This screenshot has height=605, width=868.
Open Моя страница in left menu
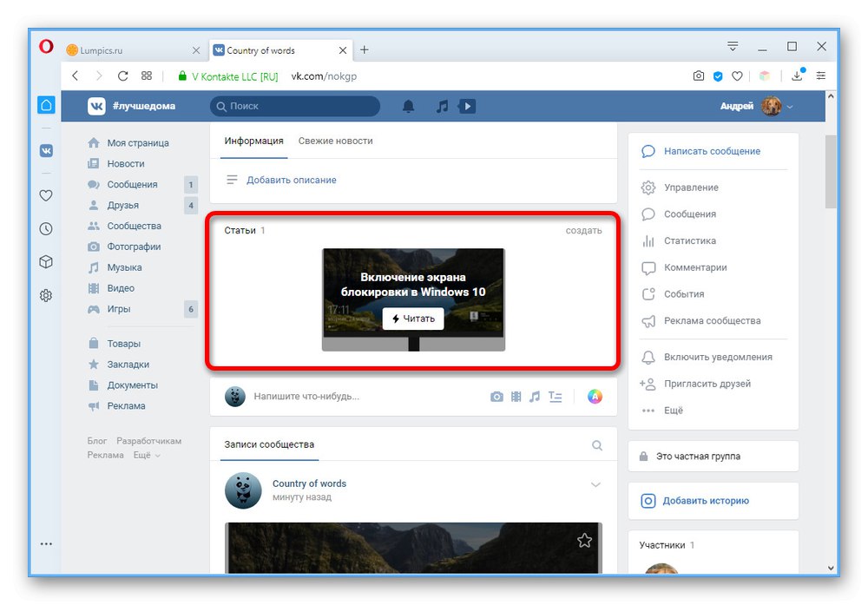tap(138, 143)
